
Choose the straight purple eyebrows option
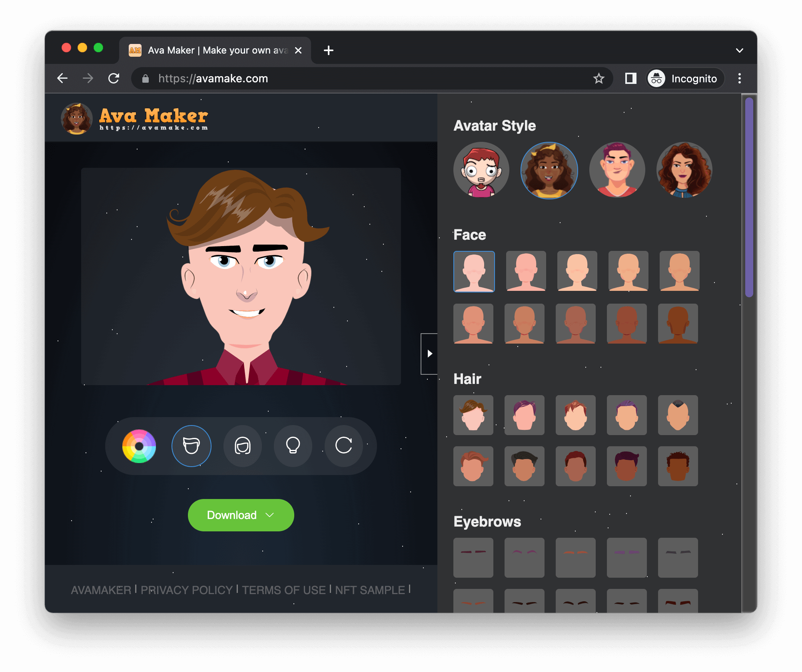627,558
